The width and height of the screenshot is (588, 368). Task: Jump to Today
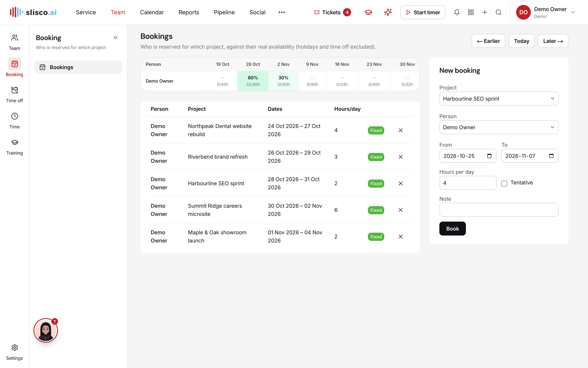coord(521,41)
